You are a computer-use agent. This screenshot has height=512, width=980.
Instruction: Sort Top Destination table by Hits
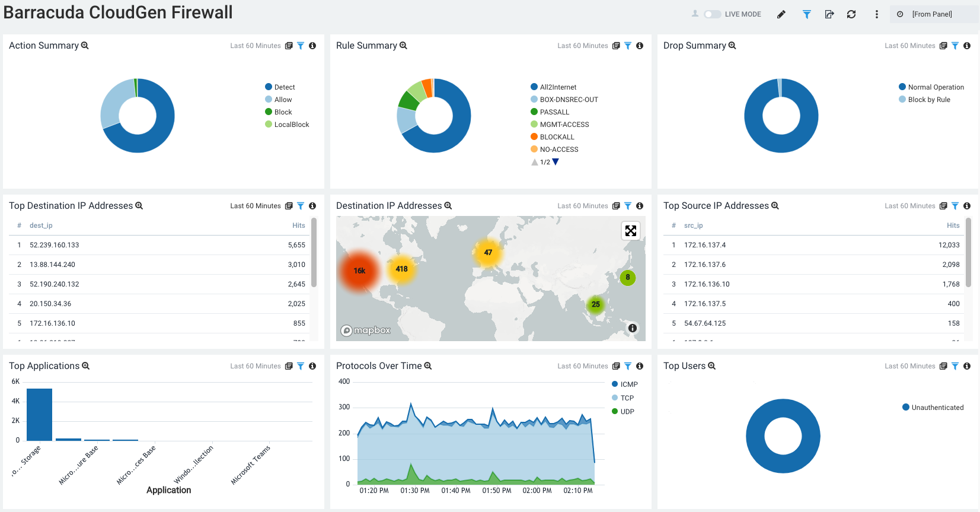coord(299,225)
